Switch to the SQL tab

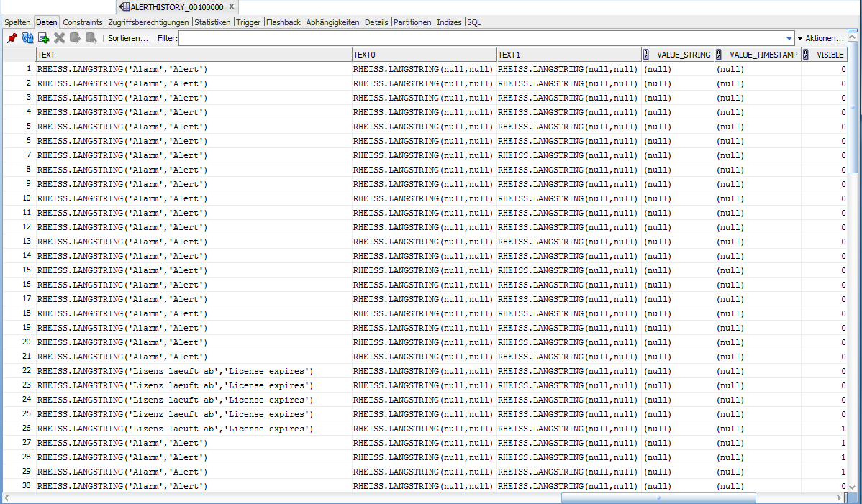point(473,22)
